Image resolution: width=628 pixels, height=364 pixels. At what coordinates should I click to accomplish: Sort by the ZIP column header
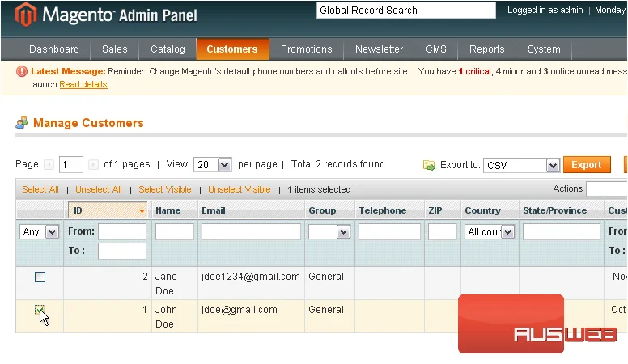click(435, 210)
